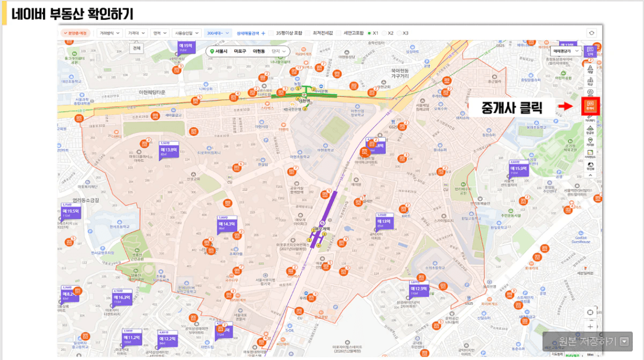Expand arrow on 원본 저장하기 button

625,341
